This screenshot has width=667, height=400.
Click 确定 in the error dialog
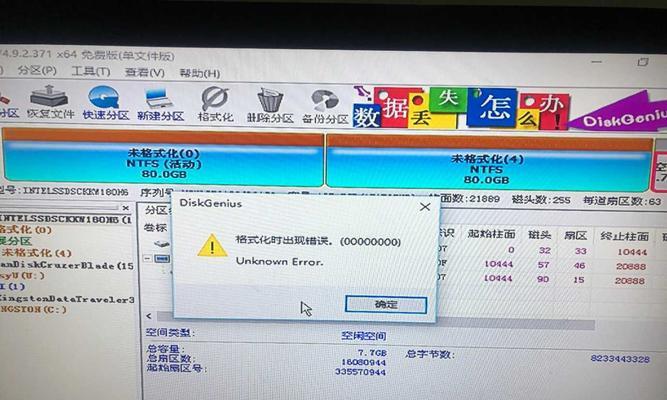click(386, 304)
